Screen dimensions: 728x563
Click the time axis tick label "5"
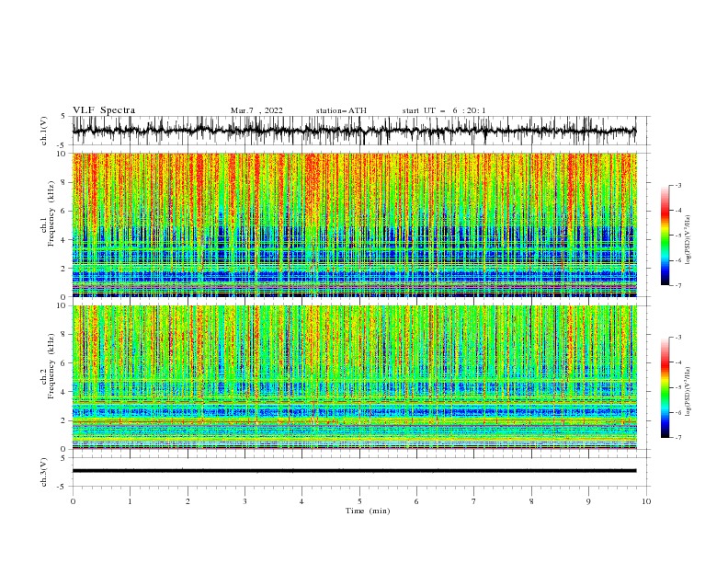click(359, 501)
